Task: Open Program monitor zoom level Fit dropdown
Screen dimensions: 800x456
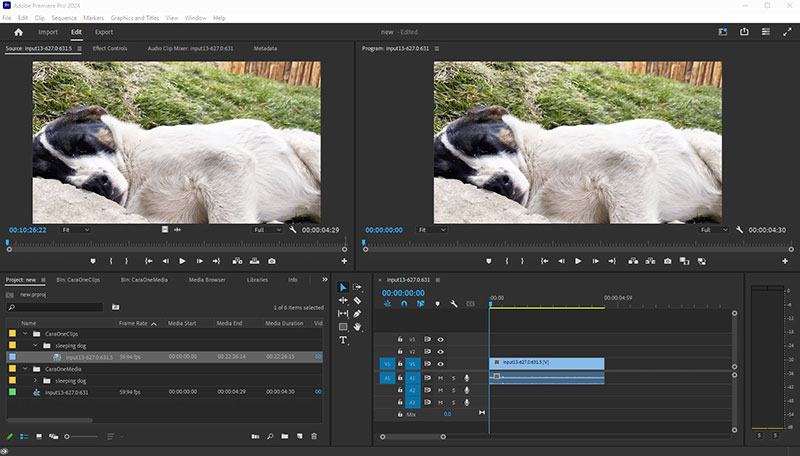Action: [432, 230]
